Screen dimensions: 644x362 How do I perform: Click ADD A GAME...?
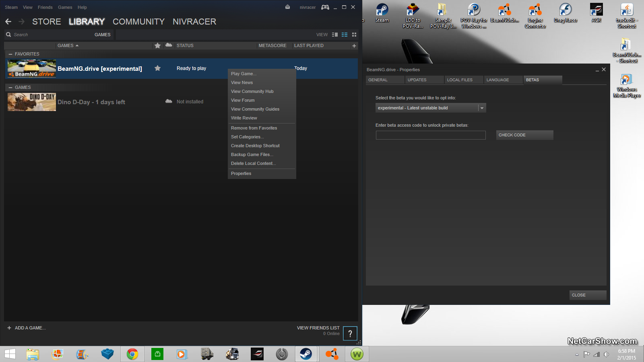pos(27,328)
